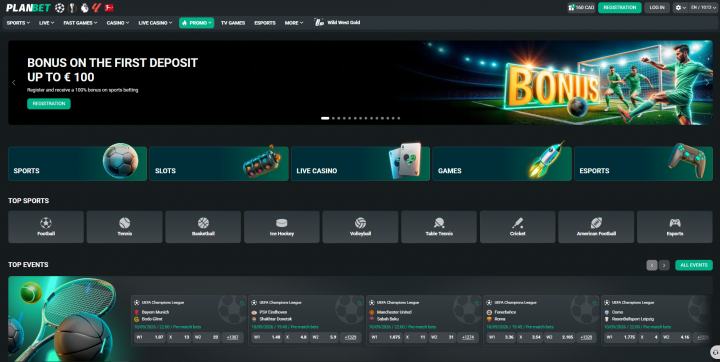Expand the CASINO menu dropdown
Image resolution: width=720 pixels, height=362 pixels.
click(118, 23)
